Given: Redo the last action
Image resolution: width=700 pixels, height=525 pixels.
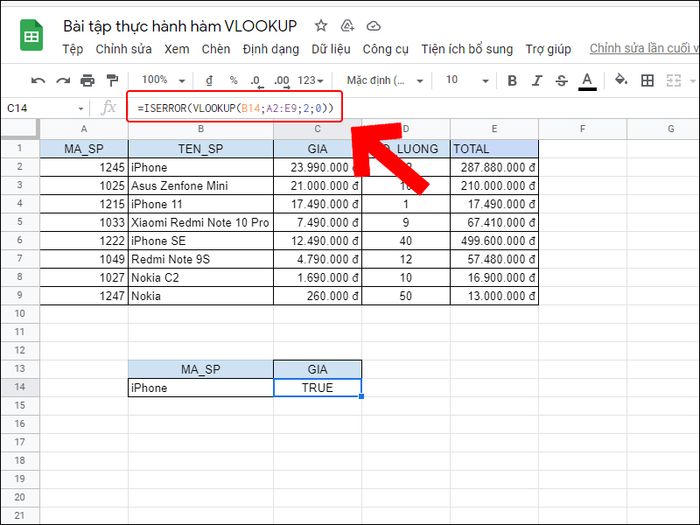Looking at the screenshot, I should coord(63,80).
